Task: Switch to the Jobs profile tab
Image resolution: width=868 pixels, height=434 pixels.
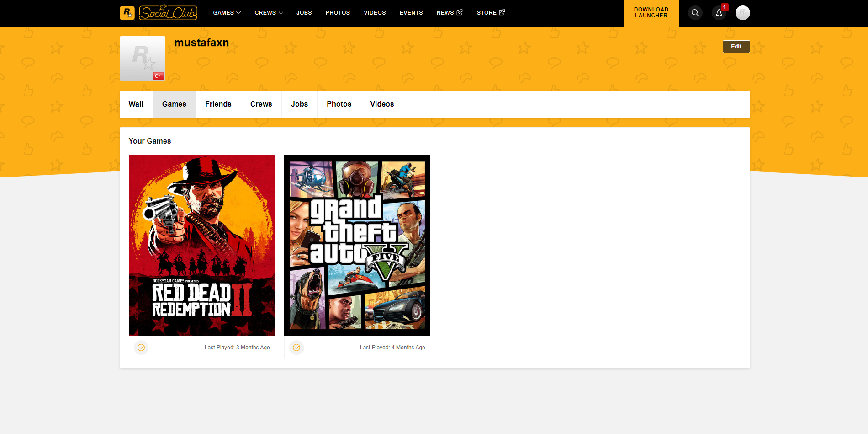Action: pos(299,104)
